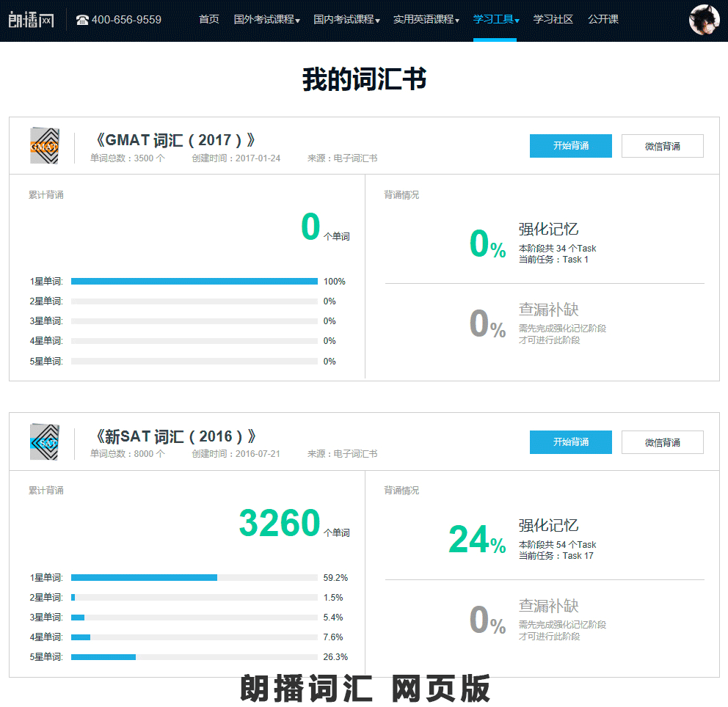Click 当前任务：Task 17 text
Viewport: 728px width, 707px height.
[556, 556]
